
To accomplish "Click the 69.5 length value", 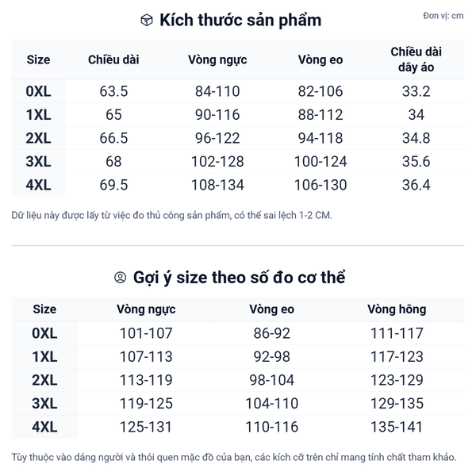I will pyautogui.click(x=113, y=186).
